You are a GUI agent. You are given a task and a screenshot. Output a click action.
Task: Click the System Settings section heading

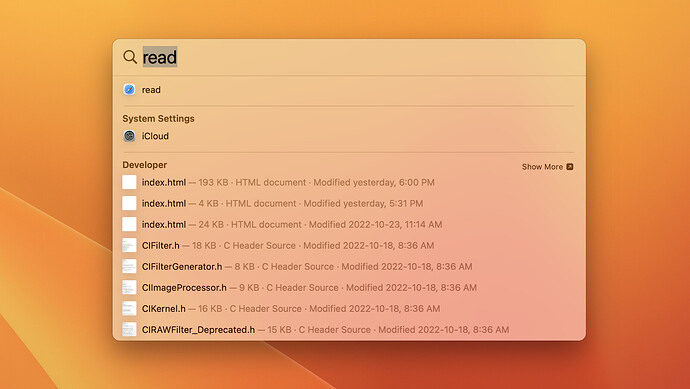(x=158, y=119)
